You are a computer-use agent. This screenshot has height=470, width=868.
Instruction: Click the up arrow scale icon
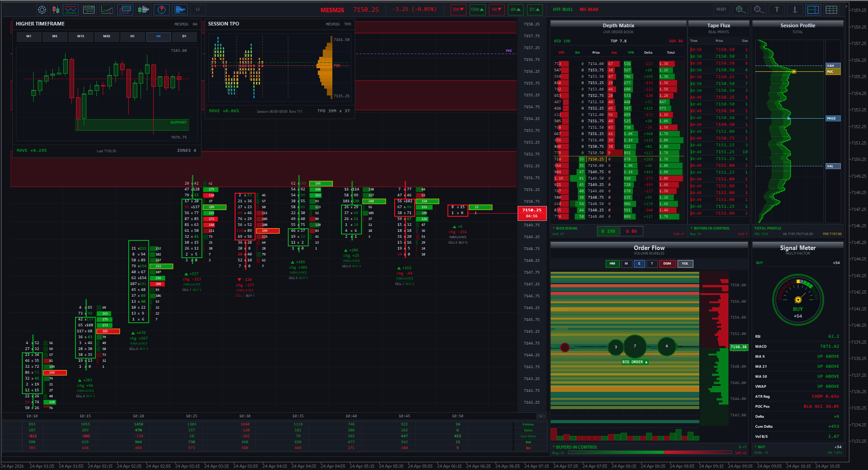(x=777, y=10)
